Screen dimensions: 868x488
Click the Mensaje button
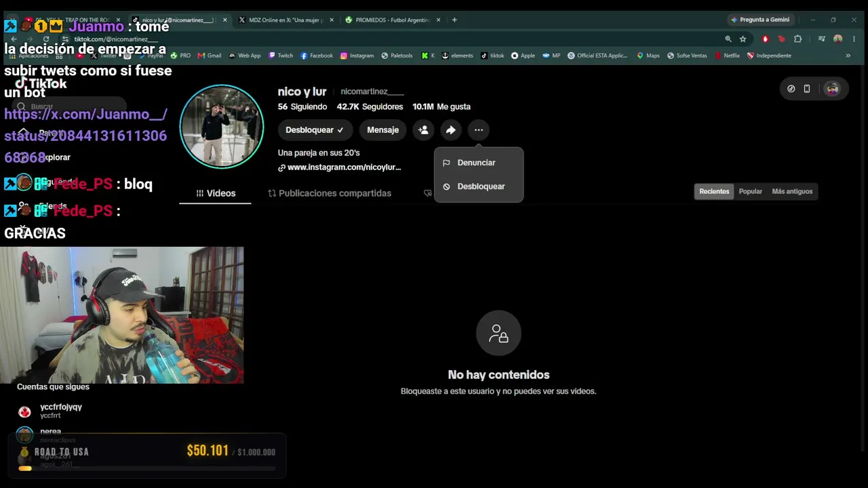(x=383, y=130)
